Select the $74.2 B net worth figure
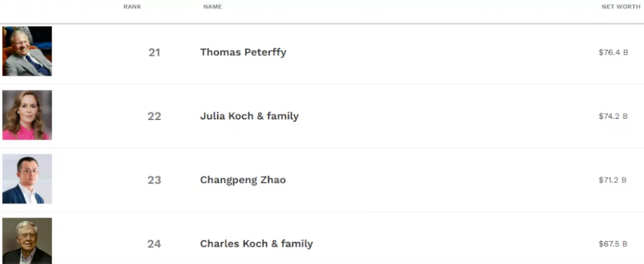The image size is (644, 264). coord(613,116)
